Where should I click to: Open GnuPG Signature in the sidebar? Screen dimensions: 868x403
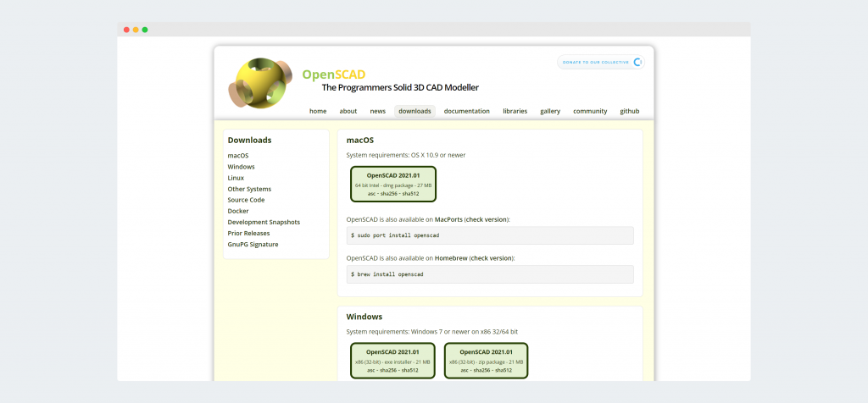(253, 245)
